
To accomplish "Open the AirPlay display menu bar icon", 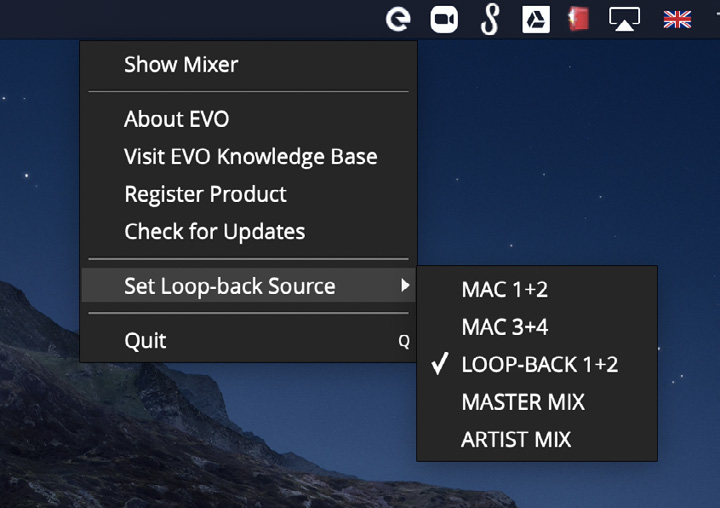I will [x=624, y=20].
